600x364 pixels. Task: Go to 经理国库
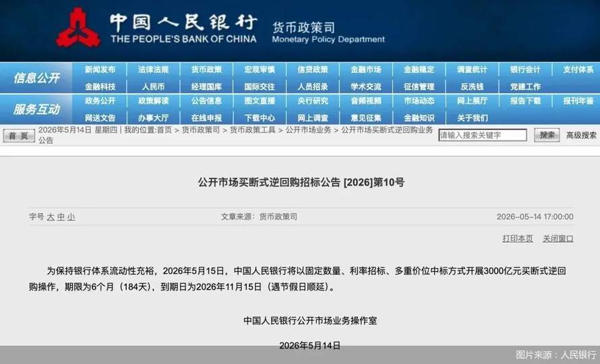pos(207,87)
